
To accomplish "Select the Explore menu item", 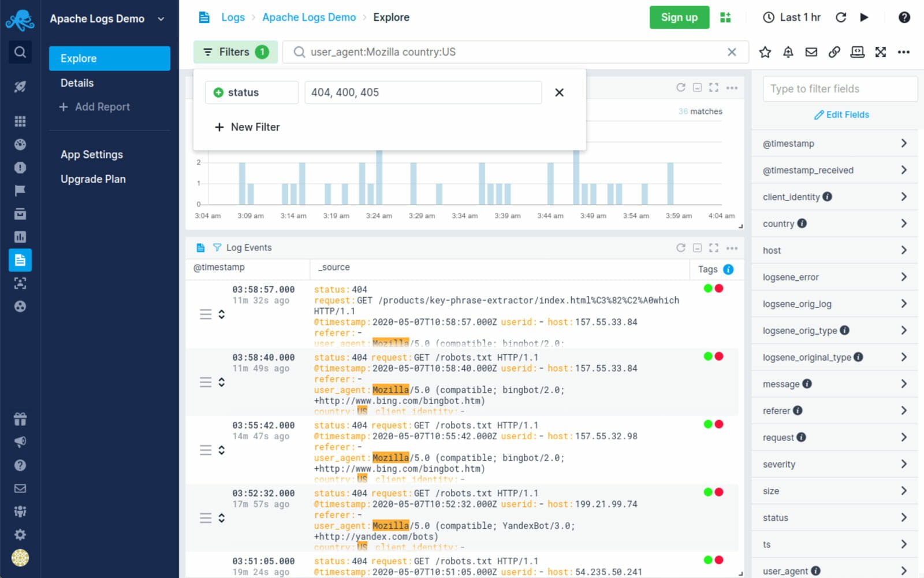I will pyautogui.click(x=110, y=58).
